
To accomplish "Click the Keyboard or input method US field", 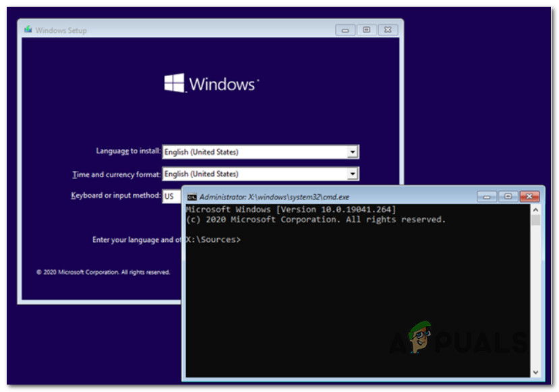I will pos(172,196).
